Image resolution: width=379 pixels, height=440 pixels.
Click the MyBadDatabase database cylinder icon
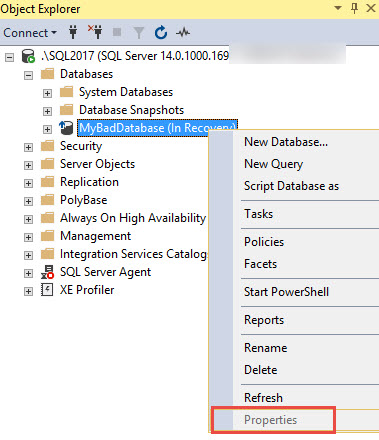tap(66, 128)
